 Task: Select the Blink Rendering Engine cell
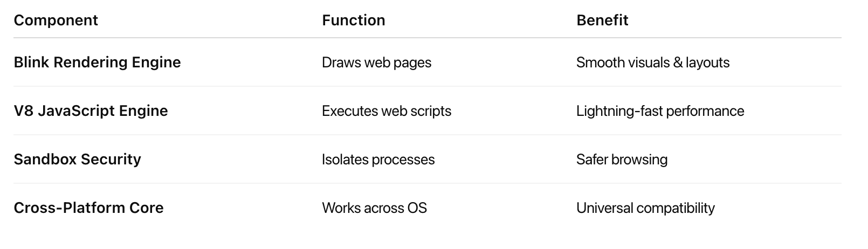point(97,63)
